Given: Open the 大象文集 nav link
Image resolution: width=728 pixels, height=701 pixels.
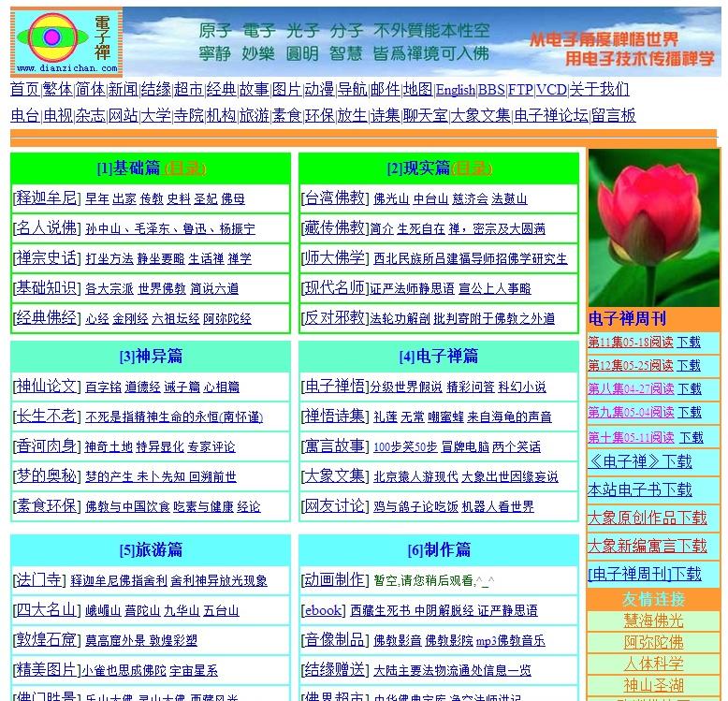Looking at the screenshot, I should pyautogui.click(x=481, y=115).
